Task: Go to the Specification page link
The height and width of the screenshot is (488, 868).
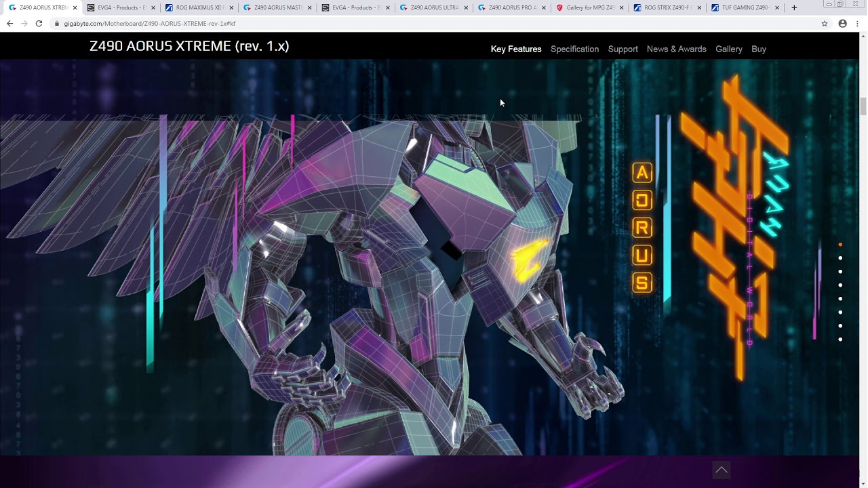Action: 574,49
